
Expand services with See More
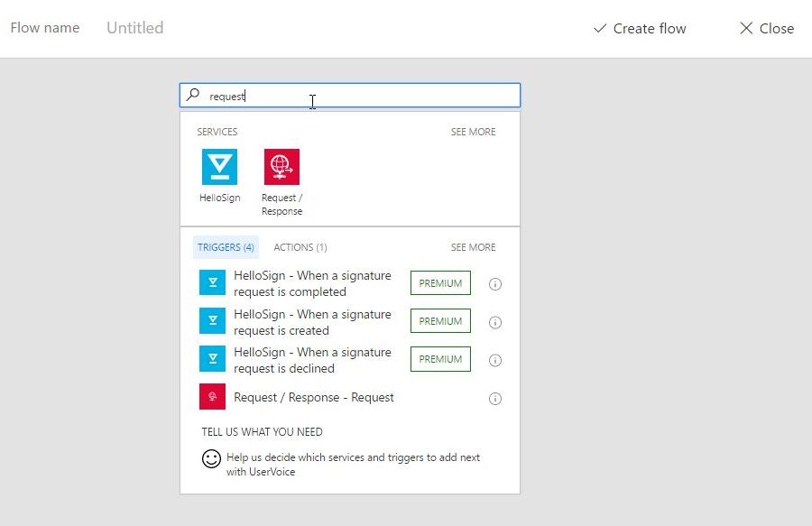tap(473, 132)
